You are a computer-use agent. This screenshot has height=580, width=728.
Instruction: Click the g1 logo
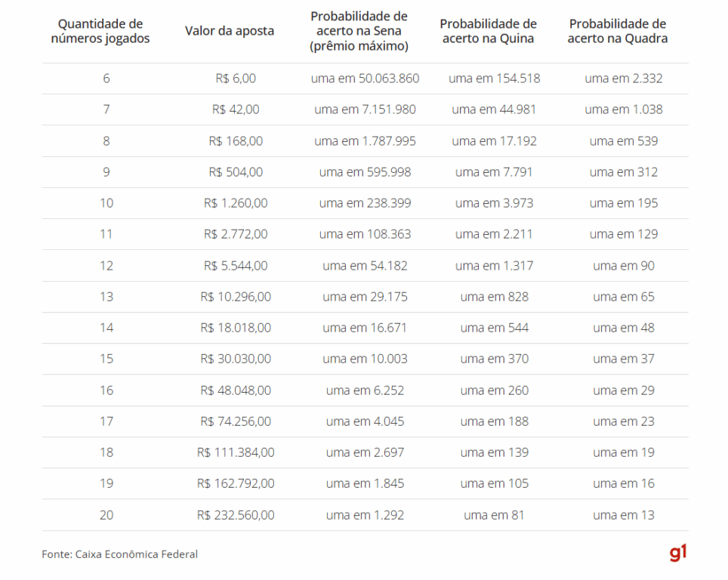[677, 554]
